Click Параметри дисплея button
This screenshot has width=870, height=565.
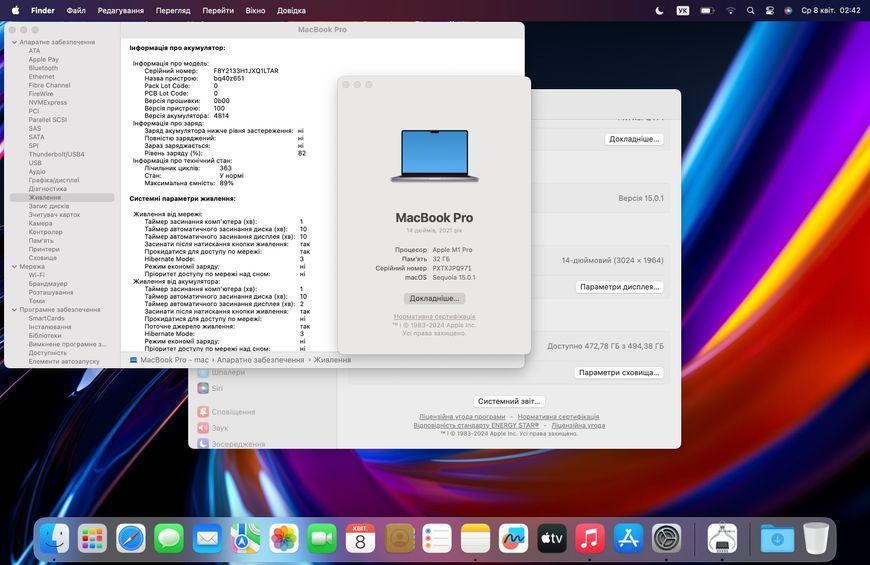point(619,287)
